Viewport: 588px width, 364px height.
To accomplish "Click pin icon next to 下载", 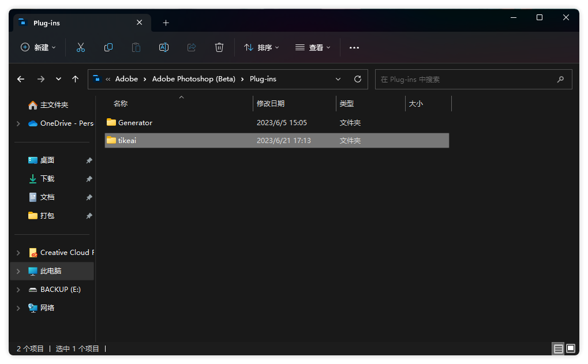I will pyautogui.click(x=89, y=179).
